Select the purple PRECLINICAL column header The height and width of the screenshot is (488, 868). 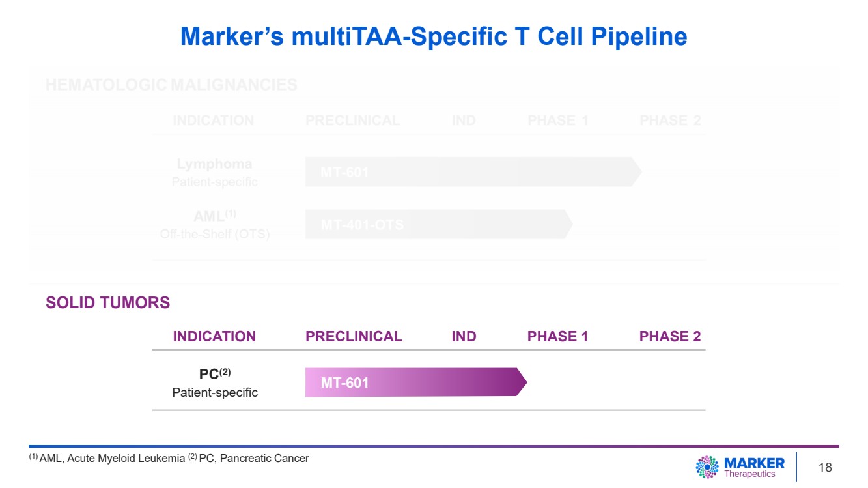[354, 337]
